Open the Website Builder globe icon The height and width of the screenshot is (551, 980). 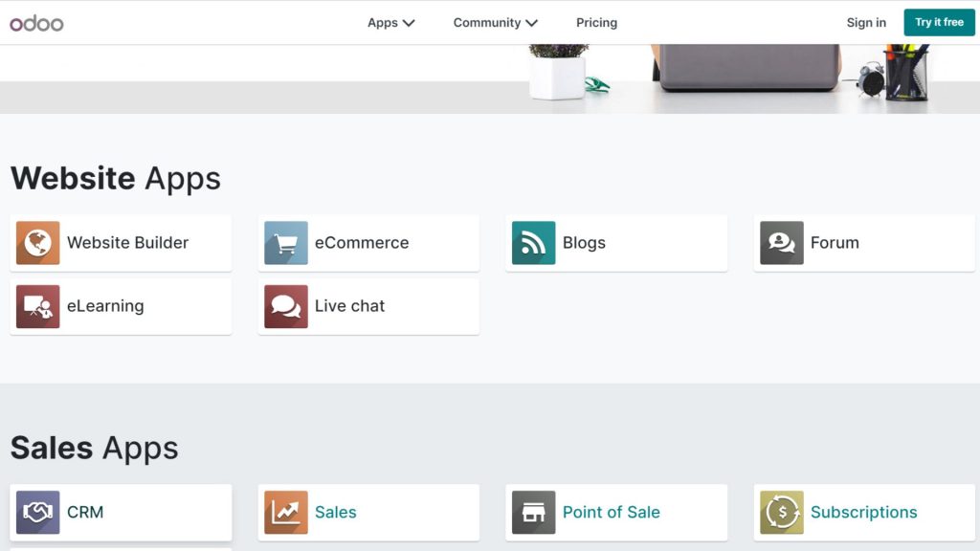click(x=38, y=243)
